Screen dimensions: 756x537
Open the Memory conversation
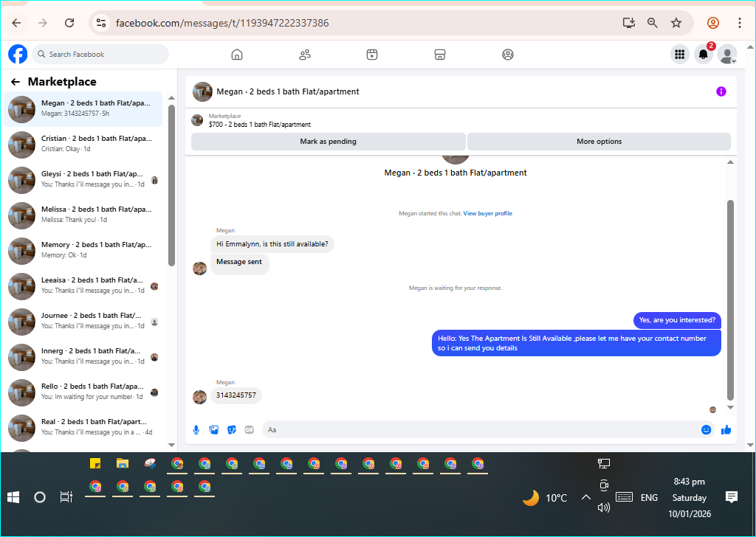pyautogui.click(x=83, y=251)
